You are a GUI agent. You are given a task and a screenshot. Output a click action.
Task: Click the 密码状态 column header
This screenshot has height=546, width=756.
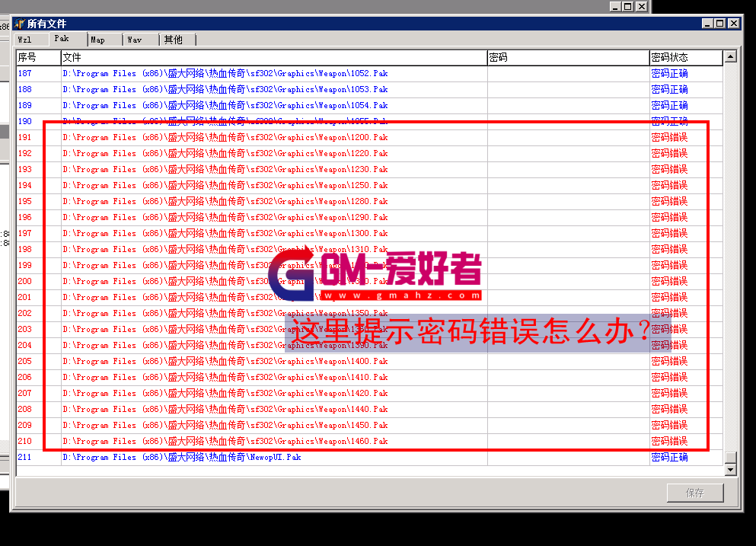(x=686, y=57)
